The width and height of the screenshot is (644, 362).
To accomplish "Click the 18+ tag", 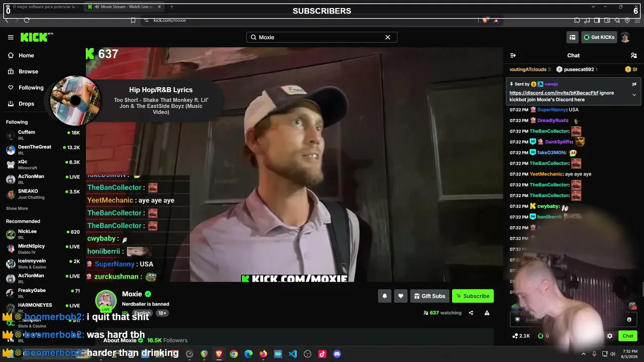I will click(162, 313).
